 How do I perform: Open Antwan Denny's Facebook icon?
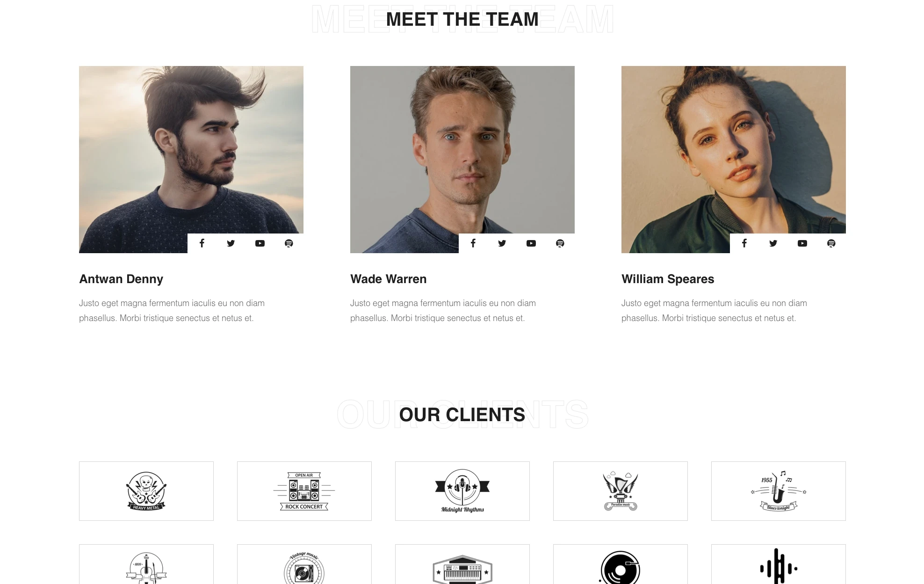click(x=202, y=243)
